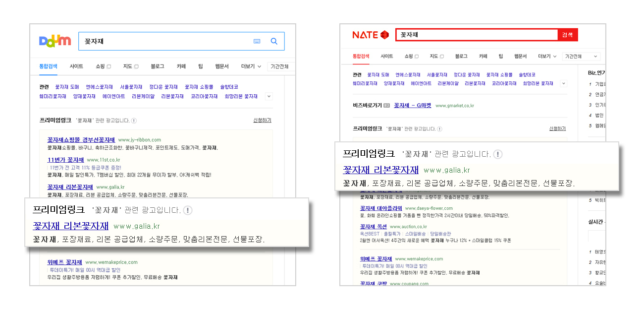Click related keyword 리본케이알 in Daum
The image size is (644, 309).
[143, 97]
